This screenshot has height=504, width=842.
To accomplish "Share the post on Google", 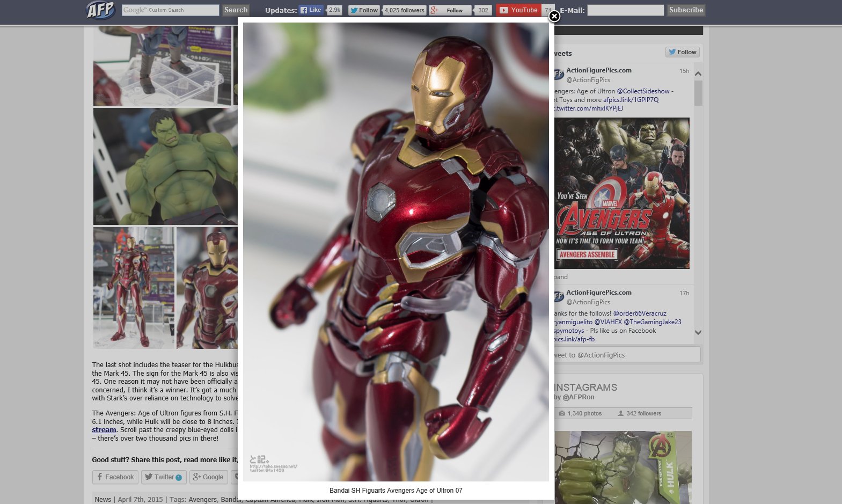I will coord(208,477).
